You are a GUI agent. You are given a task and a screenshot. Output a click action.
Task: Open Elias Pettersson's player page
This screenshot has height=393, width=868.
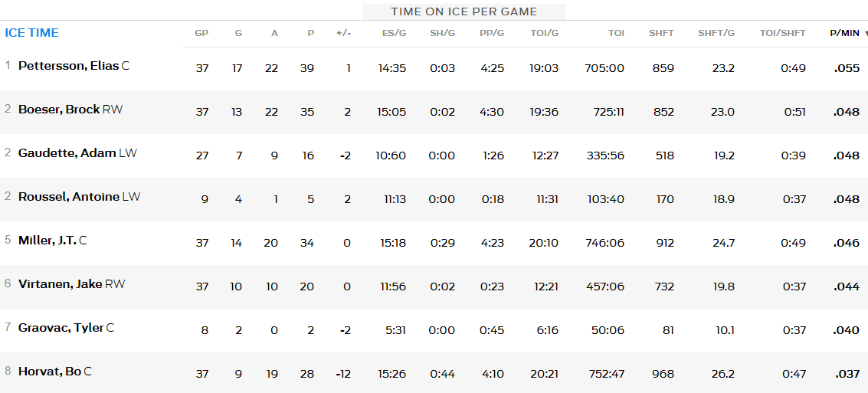[x=68, y=66]
